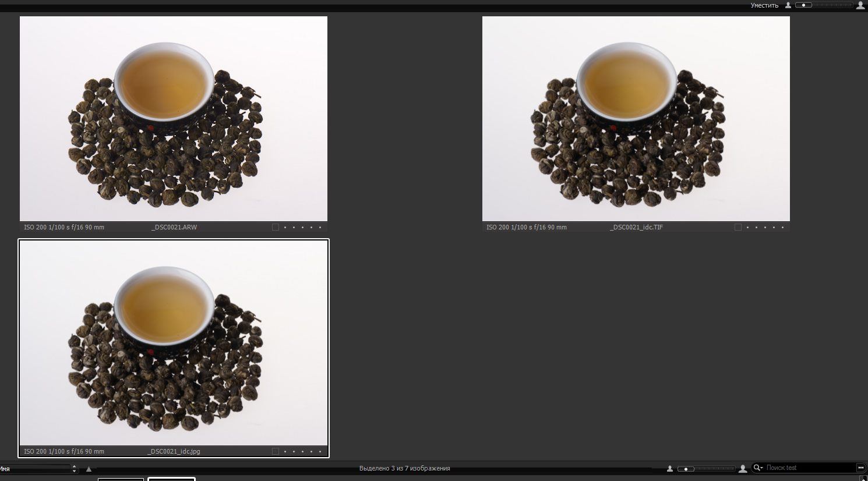
Task: Click the _DSC0021_idc.TIF filename label
Action: click(636, 228)
